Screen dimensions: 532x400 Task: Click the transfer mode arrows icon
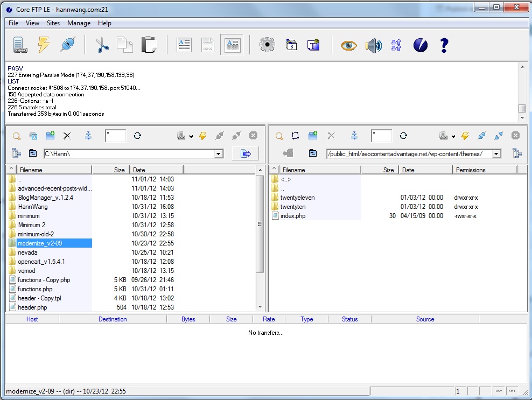pos(396,45)
